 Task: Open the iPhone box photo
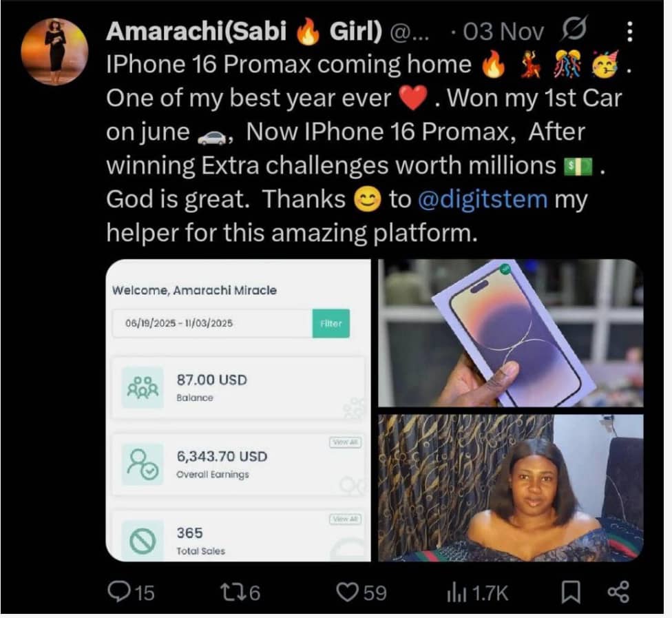(x=510, y=333)
